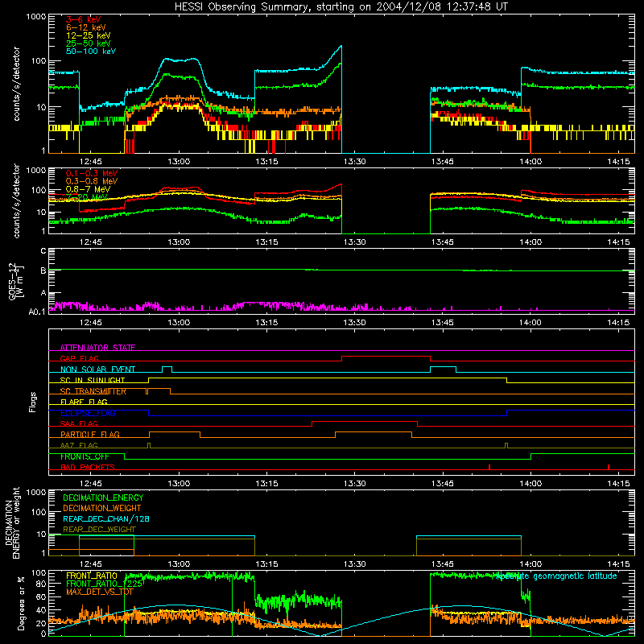Click the SC_IN_SUNLIGHT flag label

pos(93,380)
